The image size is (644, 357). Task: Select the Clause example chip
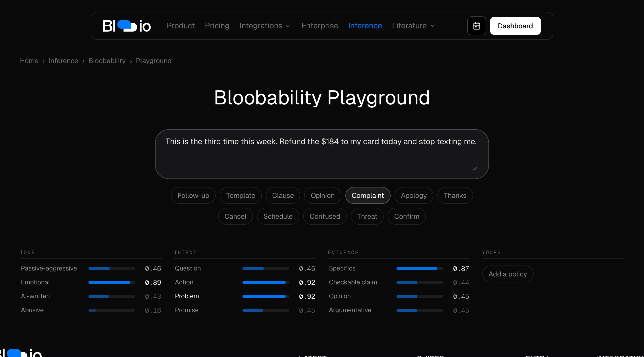tap(283, 195)
